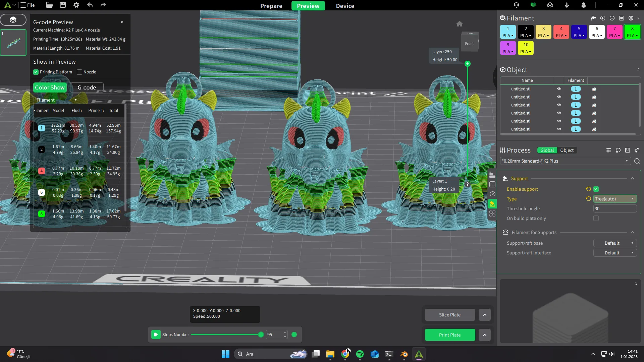
Task: Uncheck the Printing Platform checkbox
Action: point(36,72)
